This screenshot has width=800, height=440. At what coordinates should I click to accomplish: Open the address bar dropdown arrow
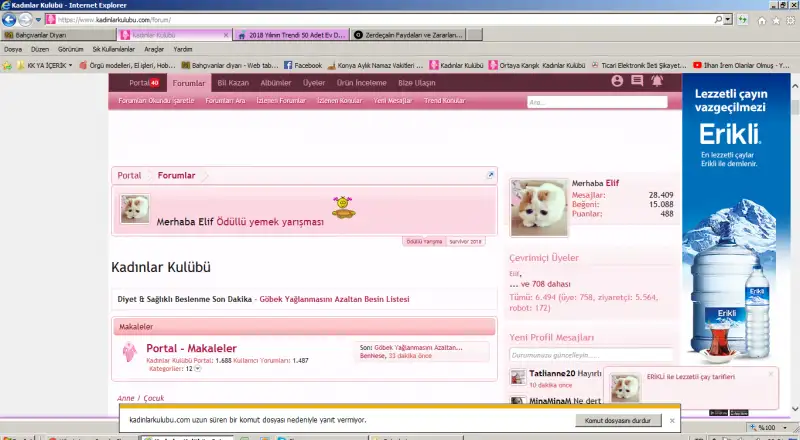pyautogui.click(x=728, y=20)
